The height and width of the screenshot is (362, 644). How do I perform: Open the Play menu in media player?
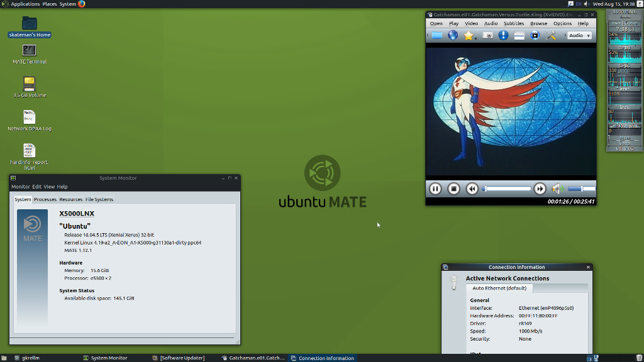point(453,23)
